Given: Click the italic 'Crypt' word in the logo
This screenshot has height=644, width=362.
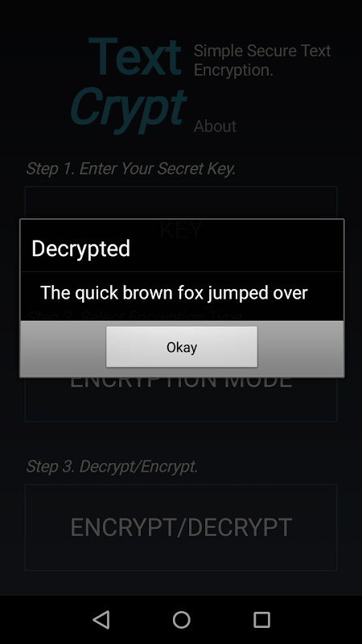Looking at the screenshot, I should (128, 108).
